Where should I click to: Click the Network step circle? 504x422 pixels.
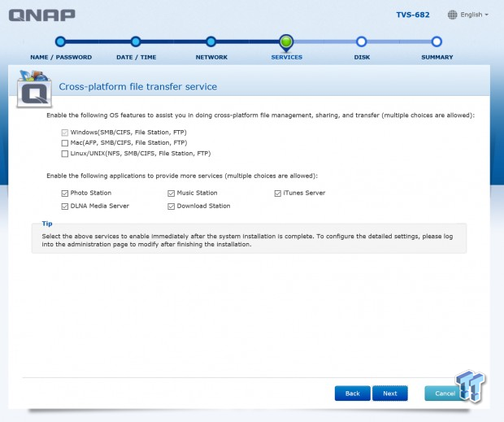(x=211, y=41)
